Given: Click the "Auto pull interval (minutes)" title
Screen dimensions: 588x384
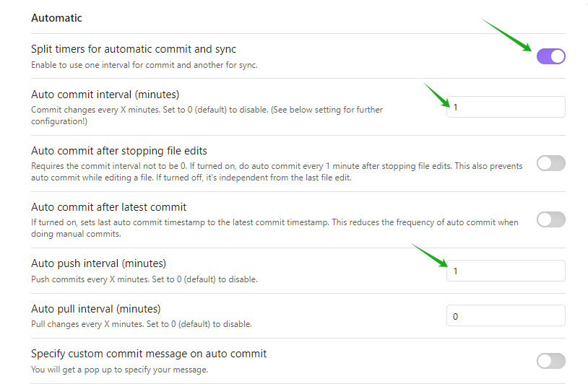Looking at the screenshot, I should pyautogui.click(x=95, y=309).
